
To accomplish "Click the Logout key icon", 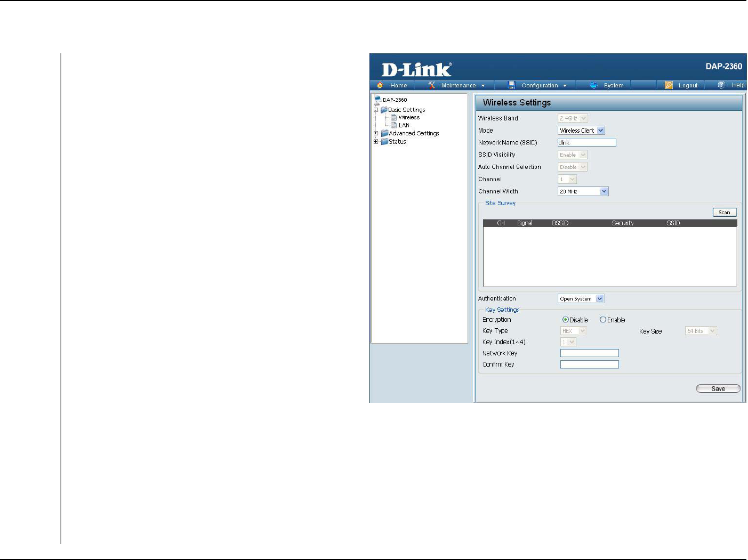I will coord(669,85).
